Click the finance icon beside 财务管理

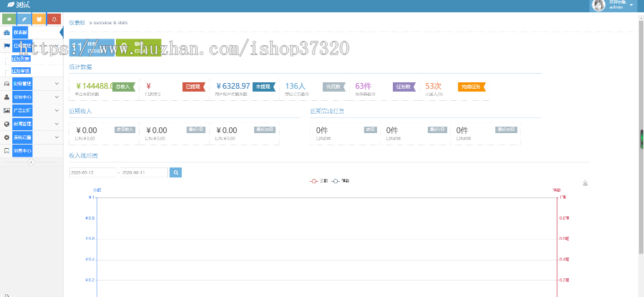pyautogui.click(x=6, y=84)
